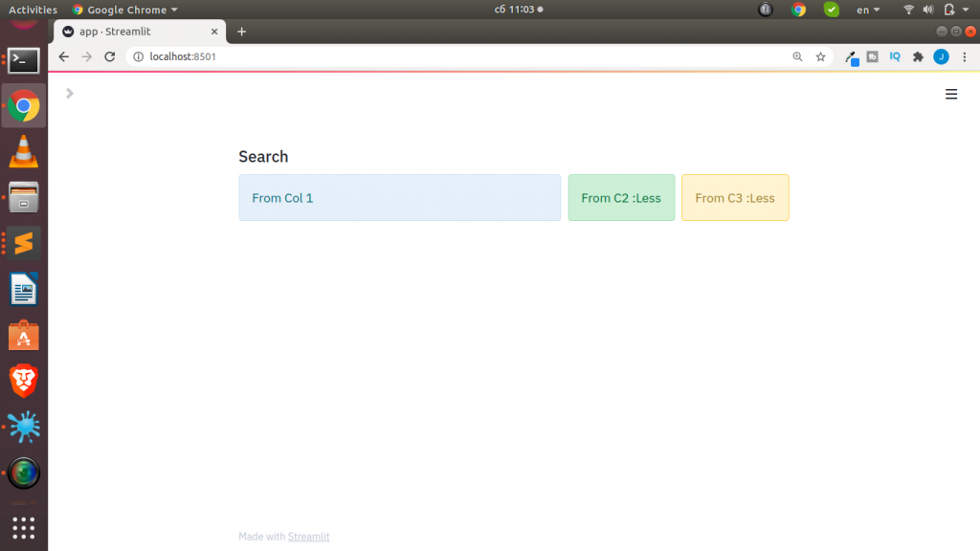The height and width of the screenshot is (551, 980).
Task: Open the system status menu arrow
Action: 966,10
